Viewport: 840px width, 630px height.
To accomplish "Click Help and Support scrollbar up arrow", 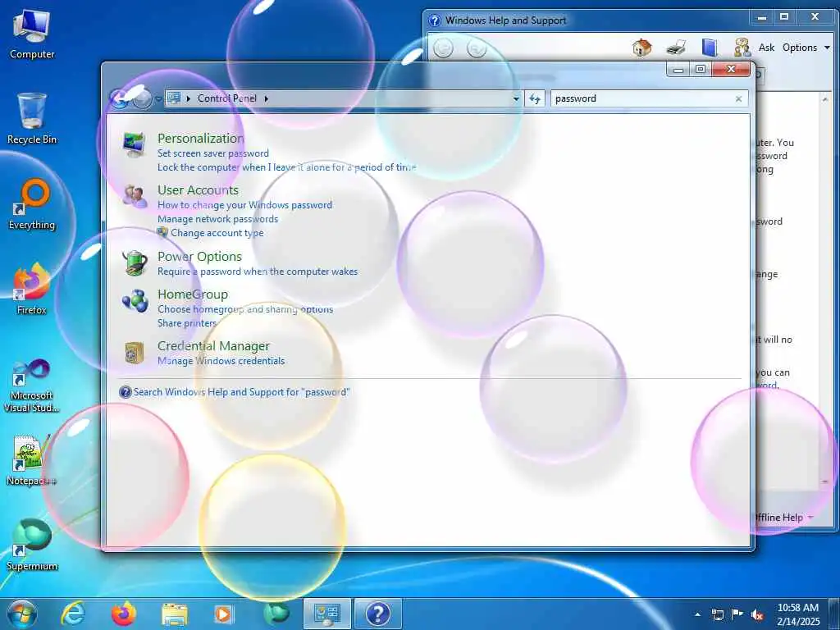I will 825,99.
